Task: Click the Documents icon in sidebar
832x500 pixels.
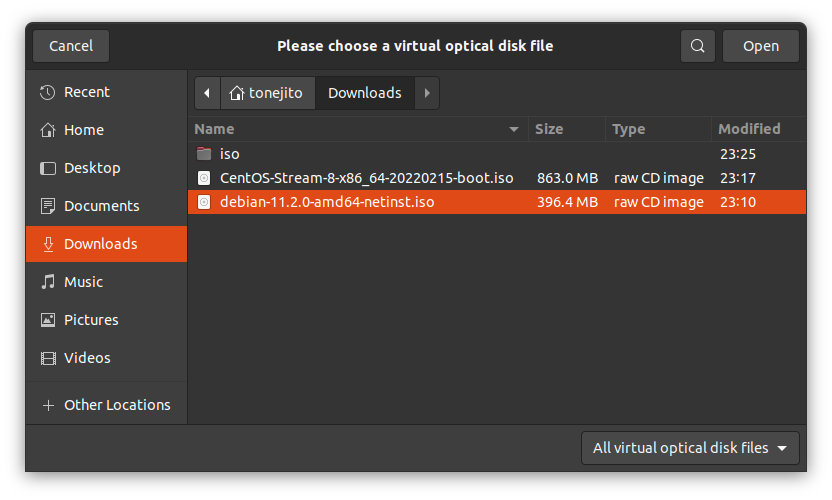Action: pos(47,206)
